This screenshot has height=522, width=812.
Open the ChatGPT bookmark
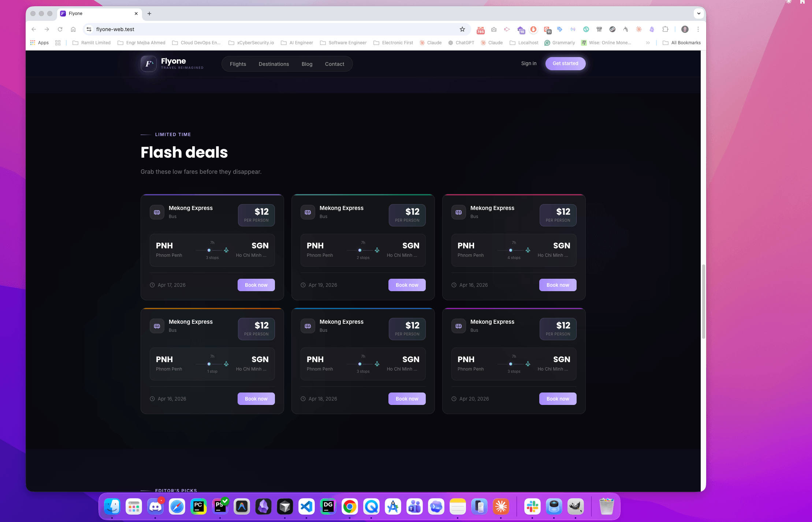[x=461, y=43]
